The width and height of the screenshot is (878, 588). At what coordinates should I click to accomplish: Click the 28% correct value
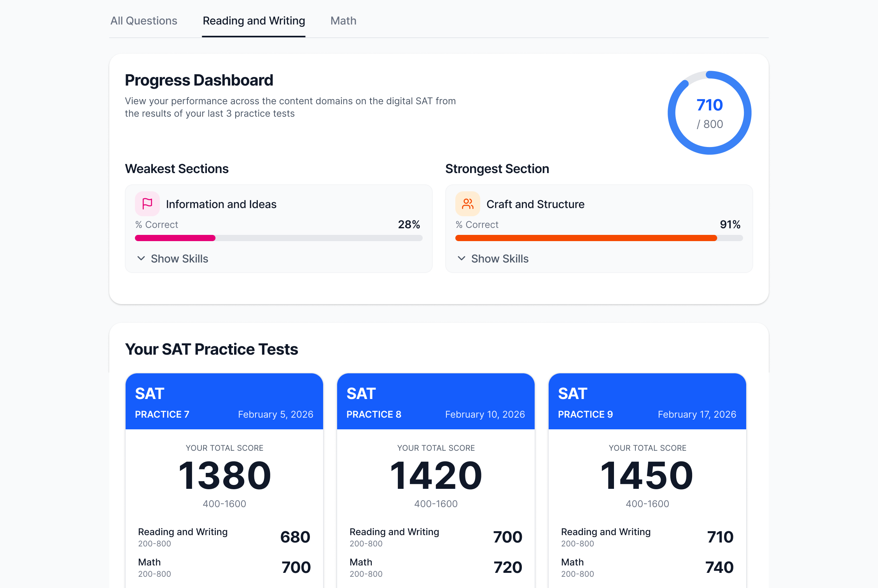pos(409,224)
